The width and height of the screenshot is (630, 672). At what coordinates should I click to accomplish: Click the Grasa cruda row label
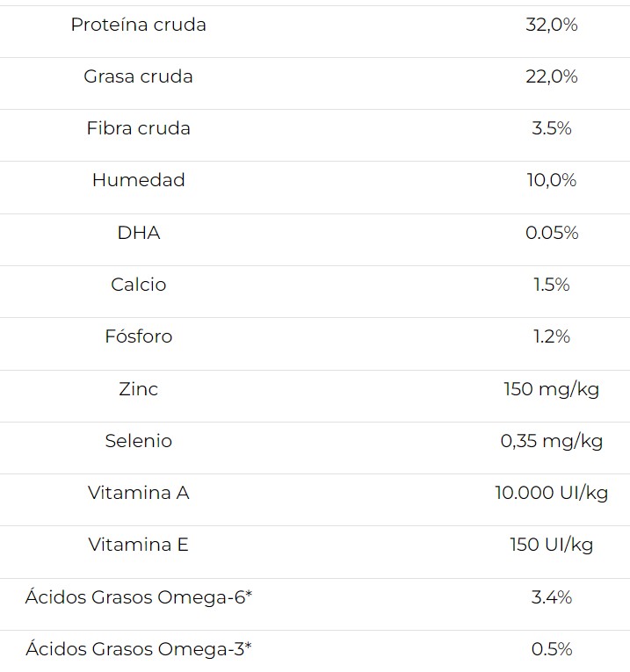[x=138, y=76]
